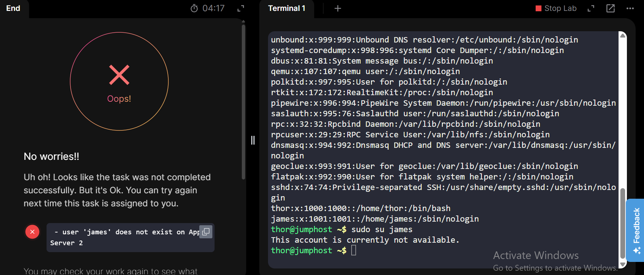This screenshot has width=644, height=275.
Task: Grab the panel divider handle
Action: 253,140
